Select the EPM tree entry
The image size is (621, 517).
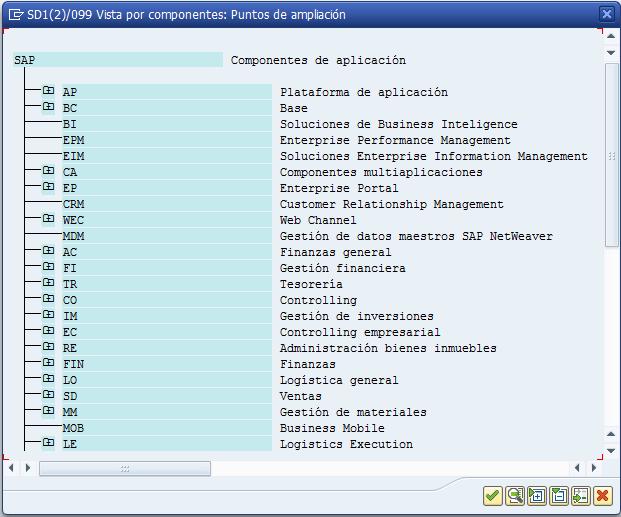click(x=167, y=140)
